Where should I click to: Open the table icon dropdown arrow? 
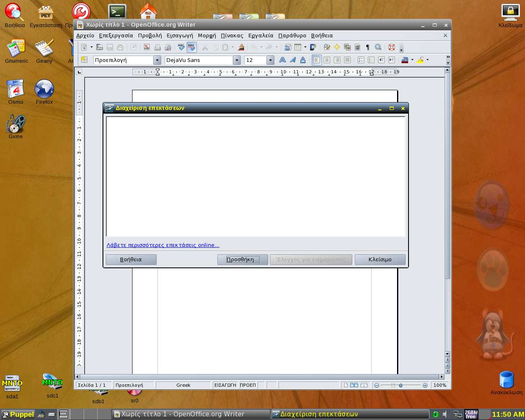coord(305,47)
